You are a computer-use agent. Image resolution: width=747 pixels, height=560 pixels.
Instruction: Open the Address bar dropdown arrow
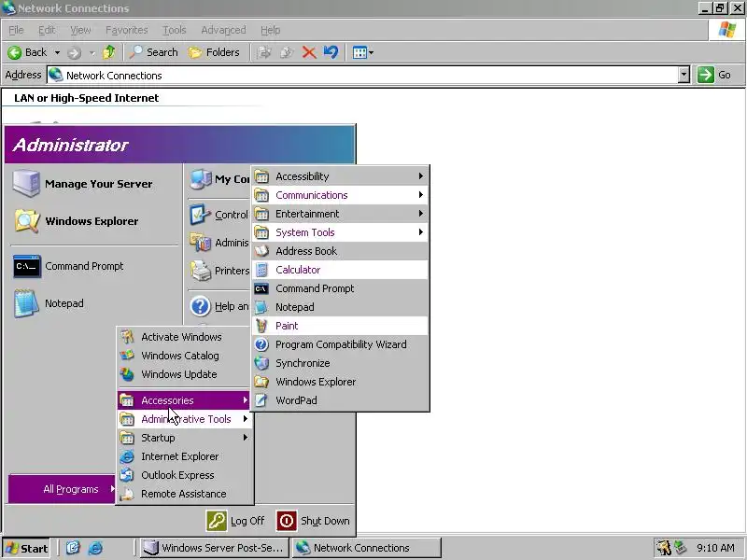684,76
